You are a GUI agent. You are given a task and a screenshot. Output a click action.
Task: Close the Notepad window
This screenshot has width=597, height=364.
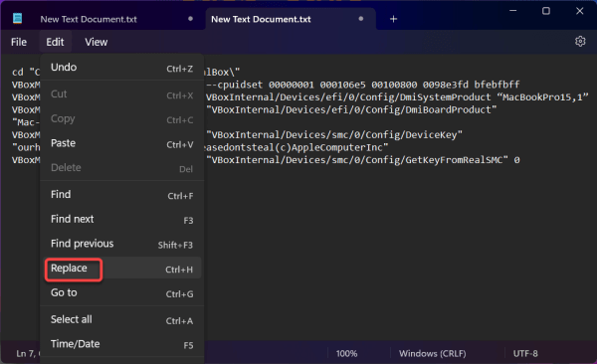[x=579, y=11]
